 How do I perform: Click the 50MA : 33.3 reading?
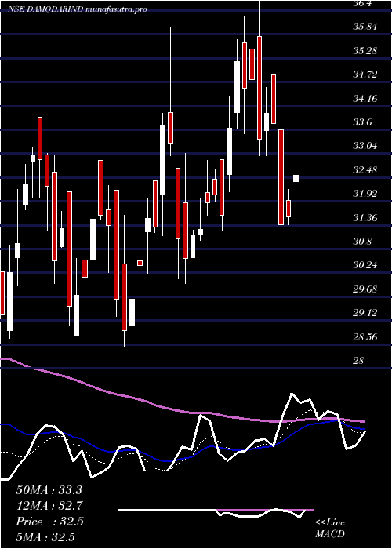[49, 490]
